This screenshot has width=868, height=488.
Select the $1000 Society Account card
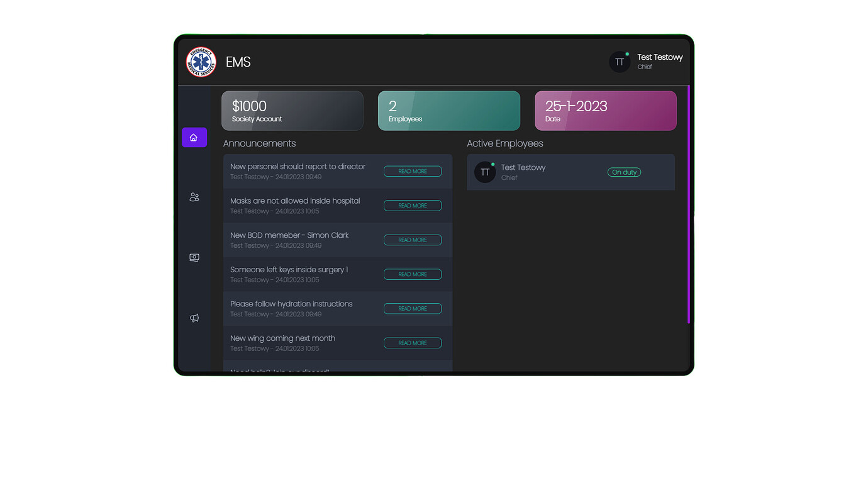click(292, 111)
